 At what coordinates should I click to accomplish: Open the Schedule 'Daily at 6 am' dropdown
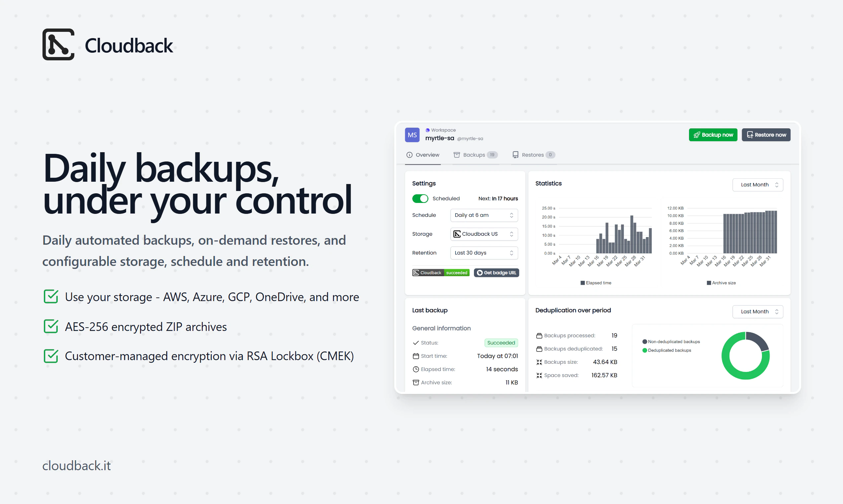[484, 215]
